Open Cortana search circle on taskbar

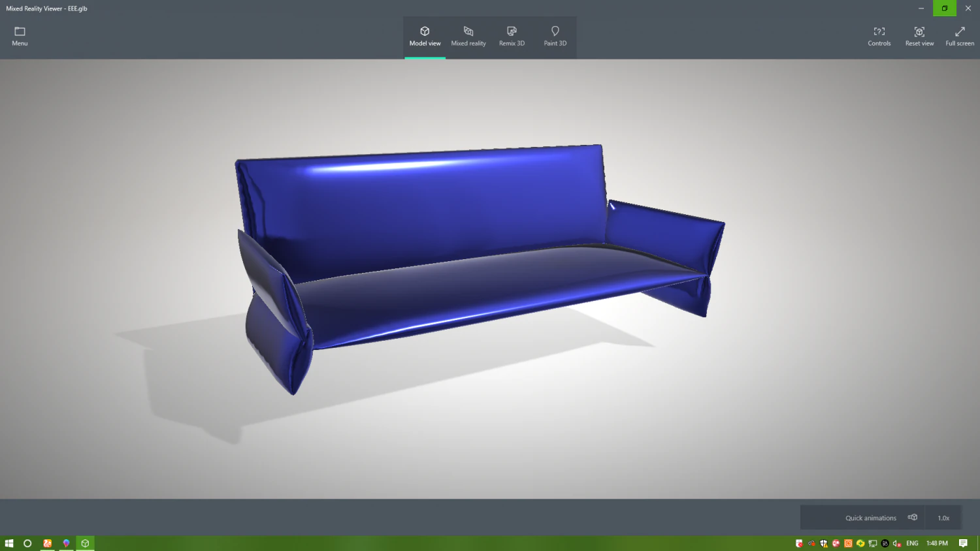tap(27, 543)
